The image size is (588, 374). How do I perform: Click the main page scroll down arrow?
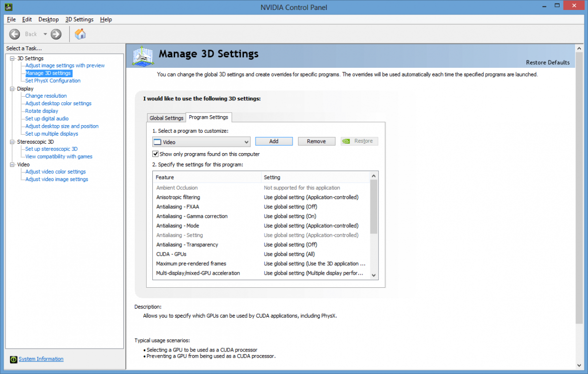pos(579,366)
